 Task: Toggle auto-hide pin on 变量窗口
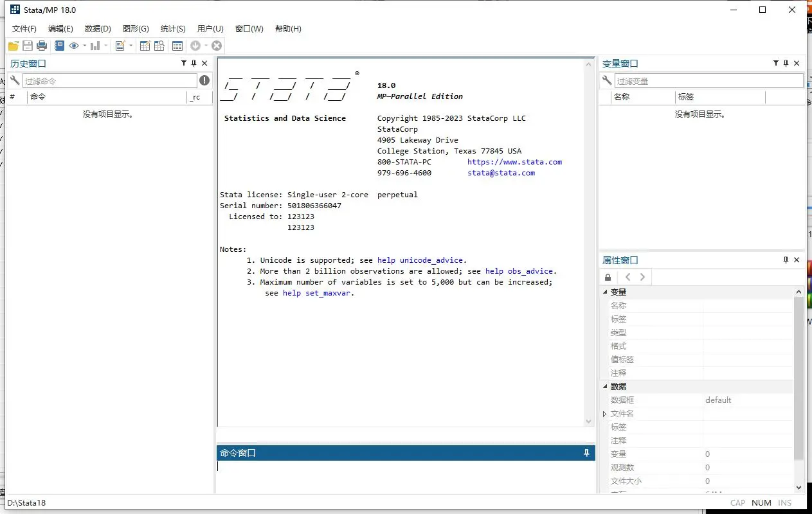click(787, 63)
